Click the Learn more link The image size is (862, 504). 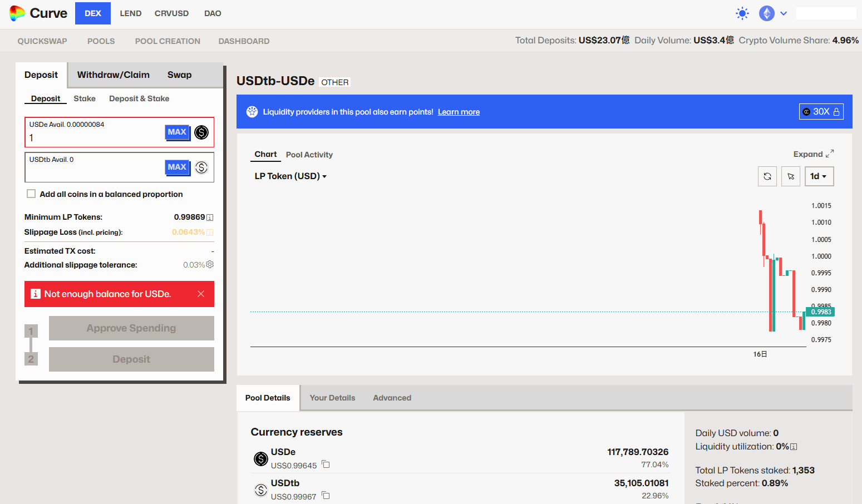pos(459,112)
